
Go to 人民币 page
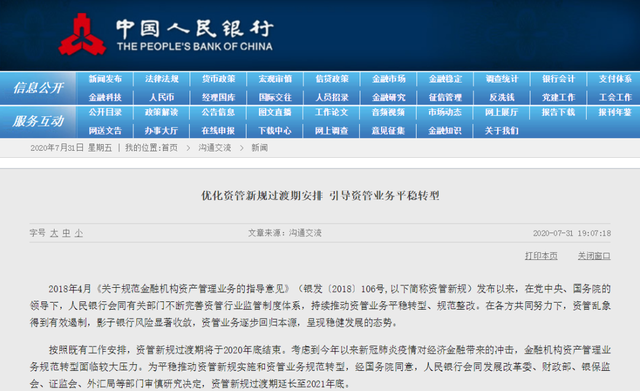162,97
